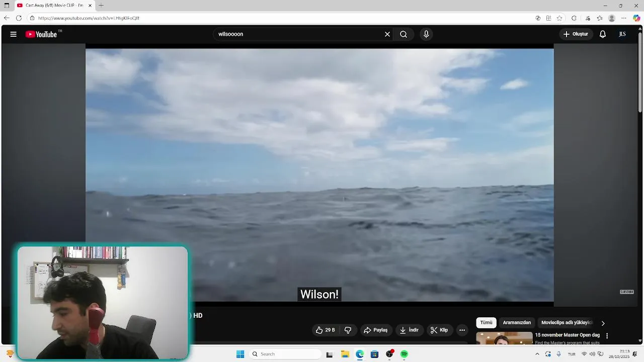
Task: Show hidden system tray icons
Action: [x=537, y=354]
